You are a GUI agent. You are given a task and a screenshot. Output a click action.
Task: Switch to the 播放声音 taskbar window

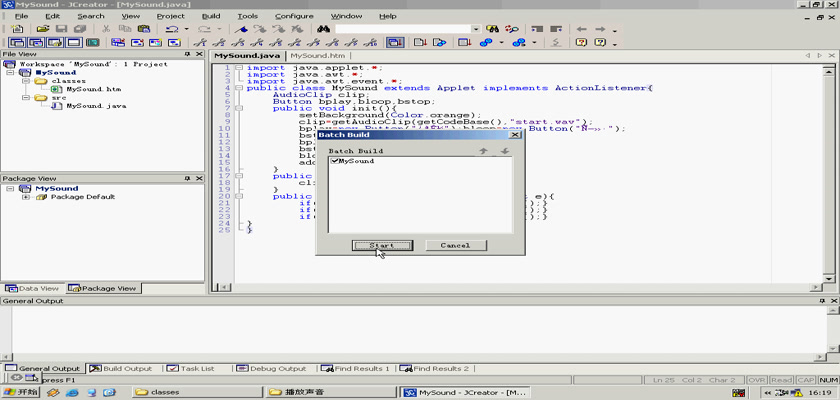point(332,392)
